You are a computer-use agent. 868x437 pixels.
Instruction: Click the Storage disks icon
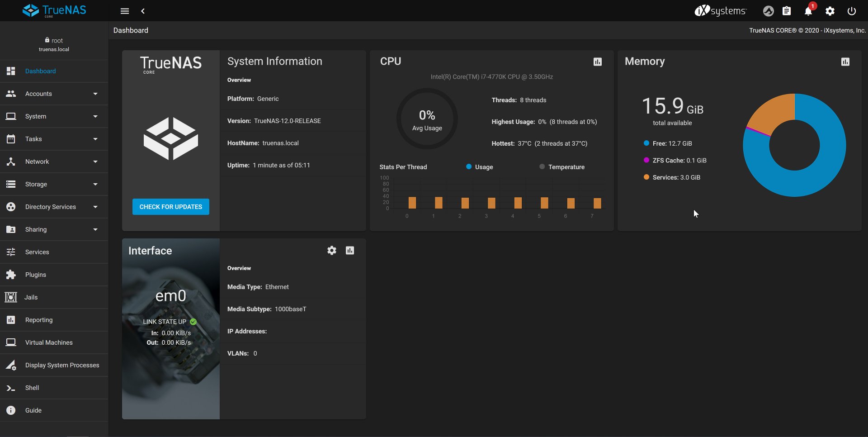coord(11,184)
